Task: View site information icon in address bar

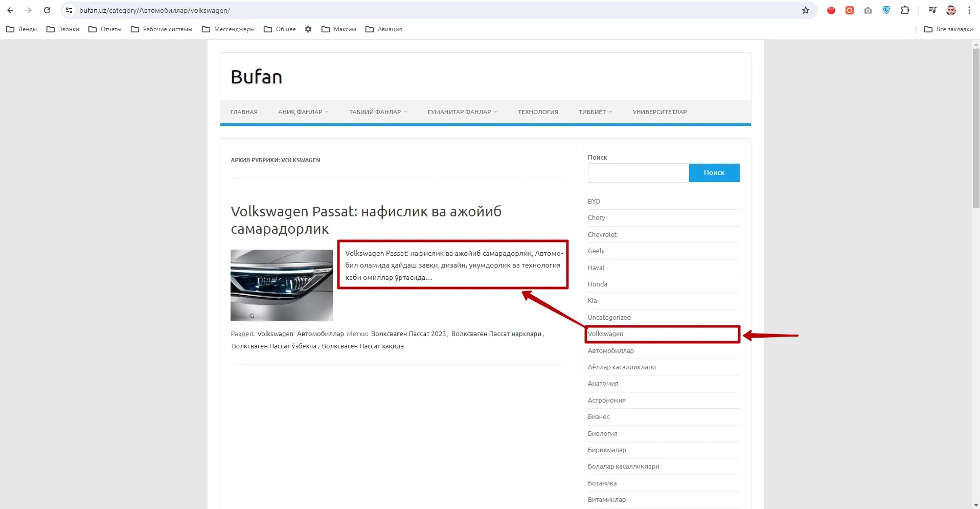Action: [69, 10]
